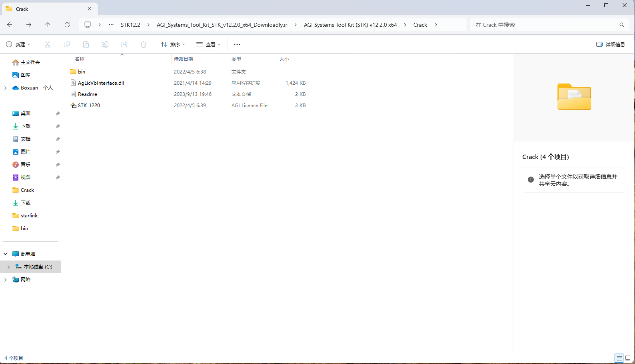Select the Crack tab in title bar
Viewport: 635px width, 364px height.
[x=48, y=9]
